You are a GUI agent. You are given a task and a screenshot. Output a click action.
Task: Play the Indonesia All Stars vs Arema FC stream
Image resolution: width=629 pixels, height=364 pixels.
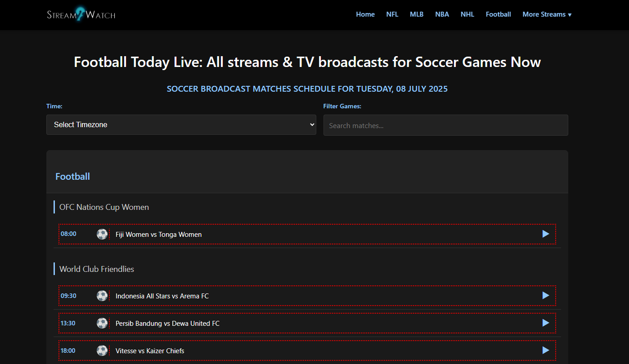pos(546,296)
